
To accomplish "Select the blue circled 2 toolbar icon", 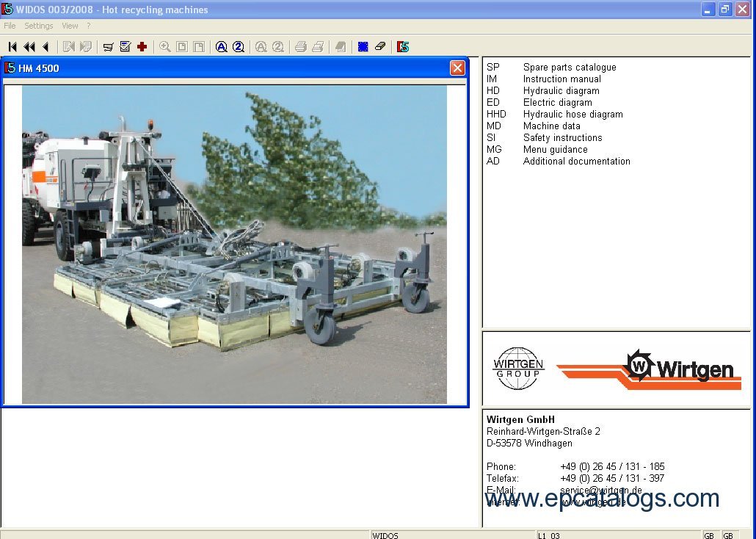I will (x=239, y=47).
